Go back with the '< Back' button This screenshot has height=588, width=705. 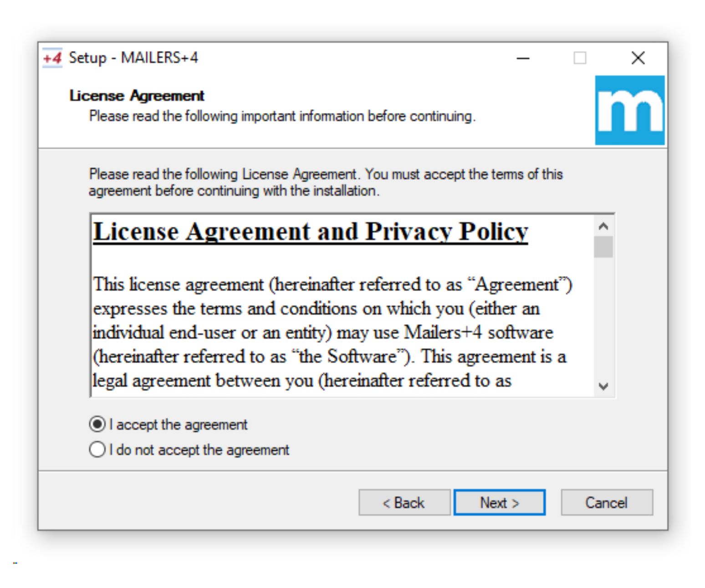point(404,503)
